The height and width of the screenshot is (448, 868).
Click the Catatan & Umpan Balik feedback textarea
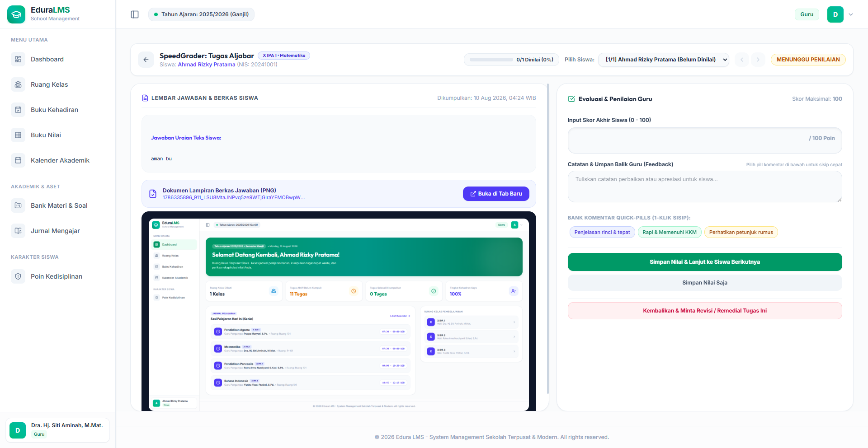click(705, 187)
